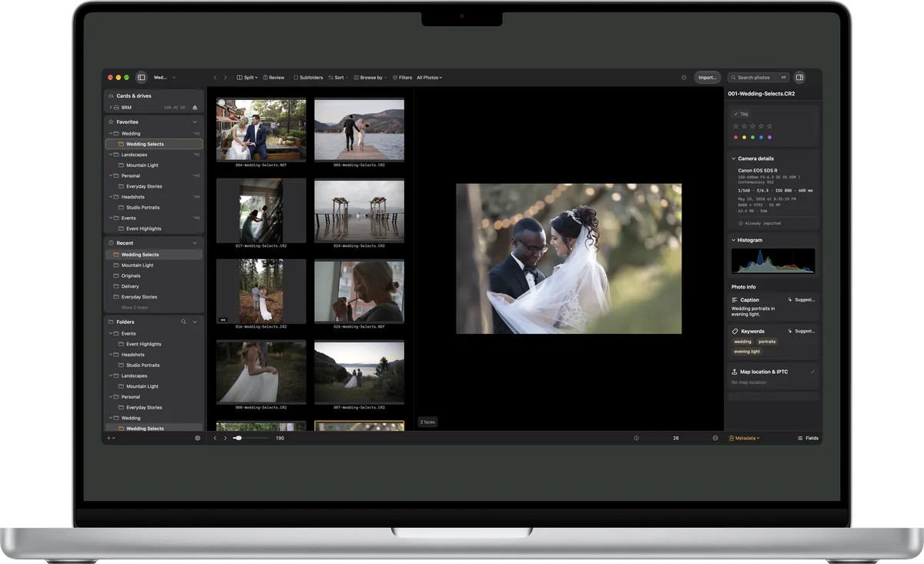Click the Caption text about evening light

coord(753,311)
